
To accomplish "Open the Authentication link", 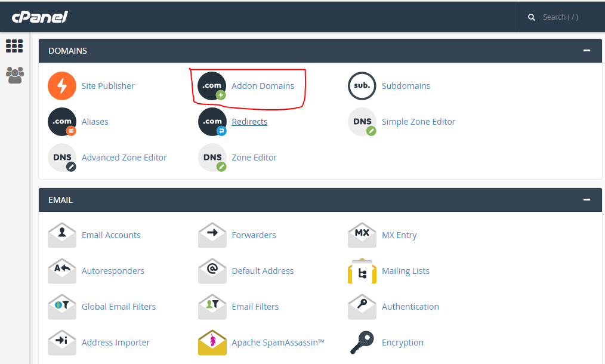I will 410,307.
